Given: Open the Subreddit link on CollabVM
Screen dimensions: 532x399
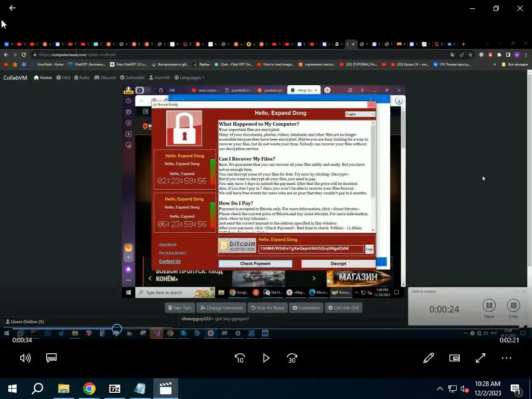Looking at the screenshot, I should tap(132, 78).
